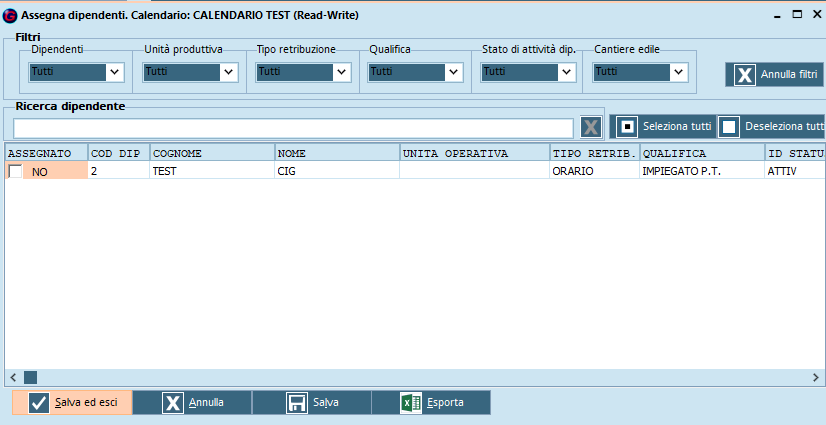Click the horizontal scrollbar left arrow
Screen dimensions: 826x425
pos(14,377)
